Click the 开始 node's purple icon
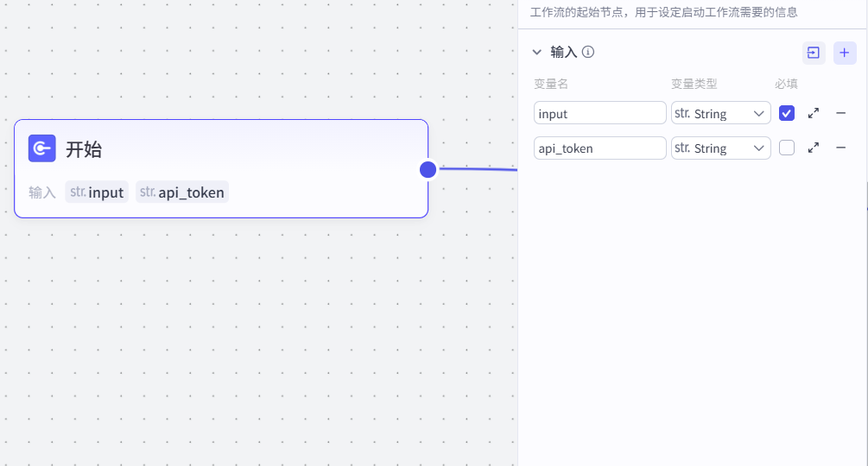Screen dimensions: 868x466 41,148
